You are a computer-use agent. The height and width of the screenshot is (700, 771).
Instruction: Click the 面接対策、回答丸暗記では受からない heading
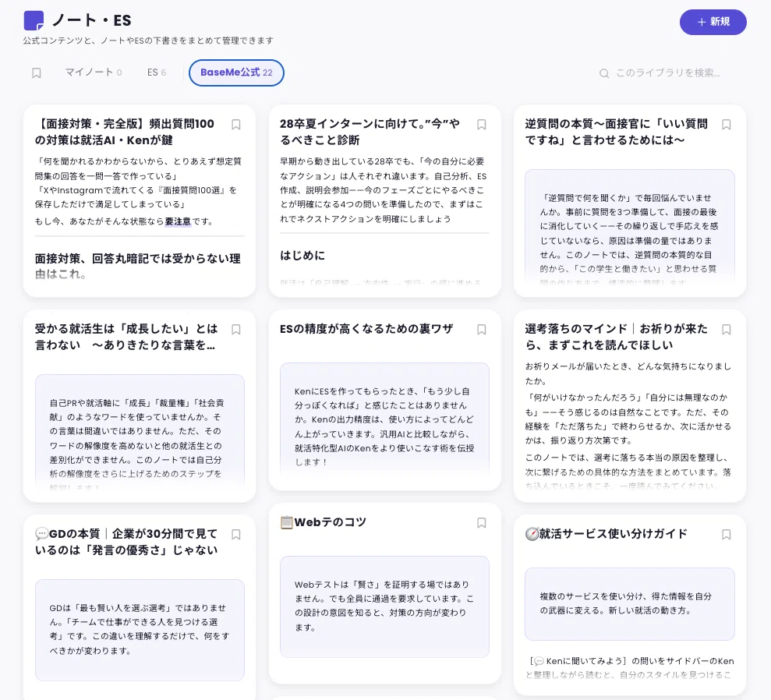(x=138, y=267)
